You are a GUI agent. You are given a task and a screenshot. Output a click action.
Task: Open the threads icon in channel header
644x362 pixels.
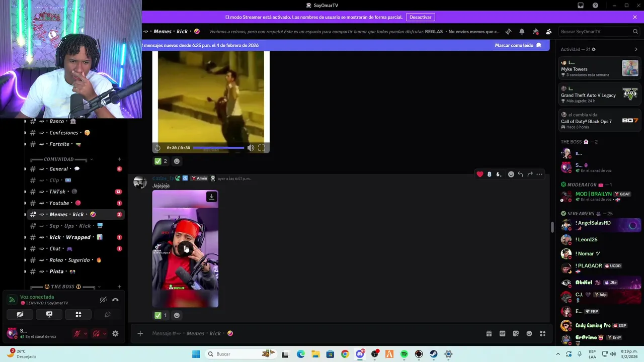pos(508,31)
